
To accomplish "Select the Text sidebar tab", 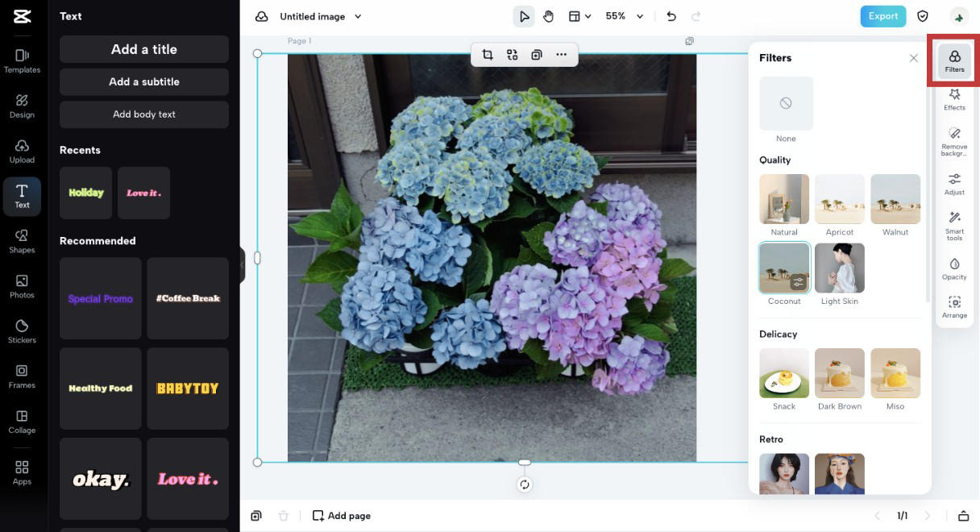I will (x=22, y=197).
